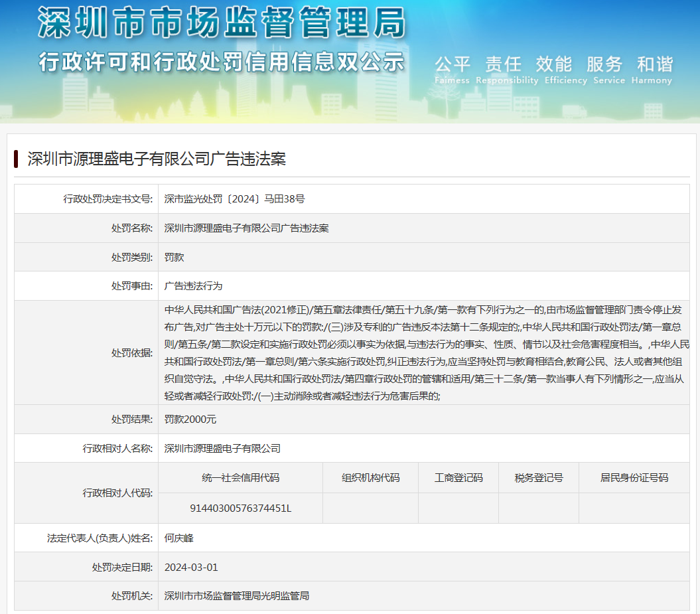Screen dimensions: 700x614
Task: Click the penalty category value 罚款
Action: pyautogui.click(x=174, y=257)
